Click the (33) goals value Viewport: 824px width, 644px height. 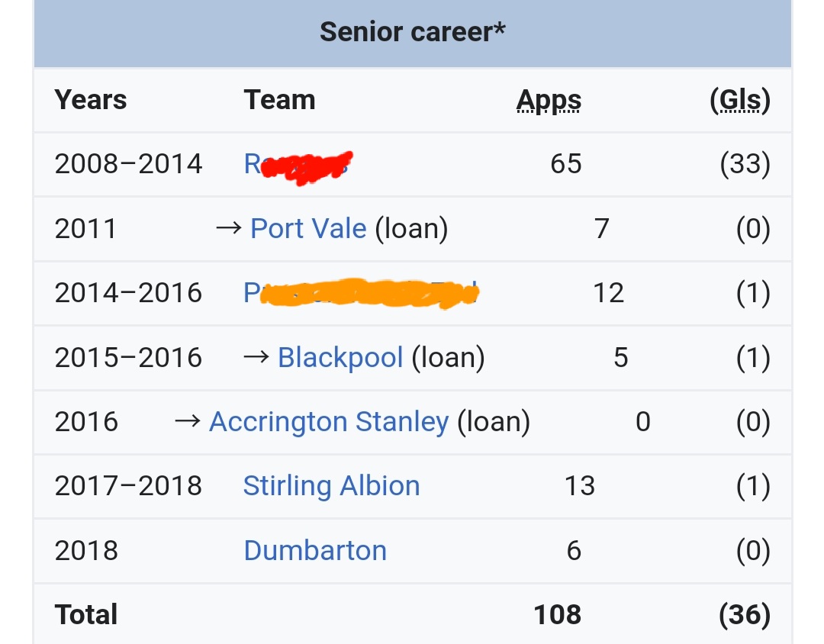click(745, 164)
